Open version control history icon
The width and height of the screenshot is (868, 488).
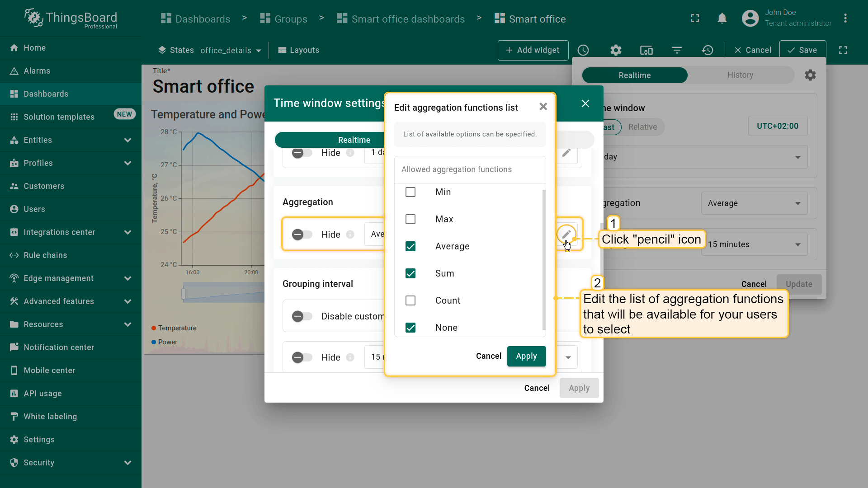click(x=708, y=50)
